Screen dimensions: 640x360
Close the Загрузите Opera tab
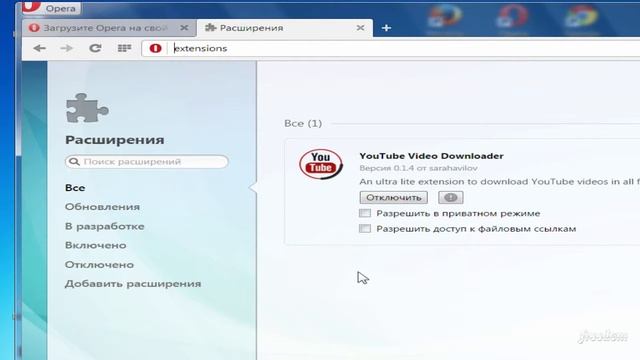(184, 28)
